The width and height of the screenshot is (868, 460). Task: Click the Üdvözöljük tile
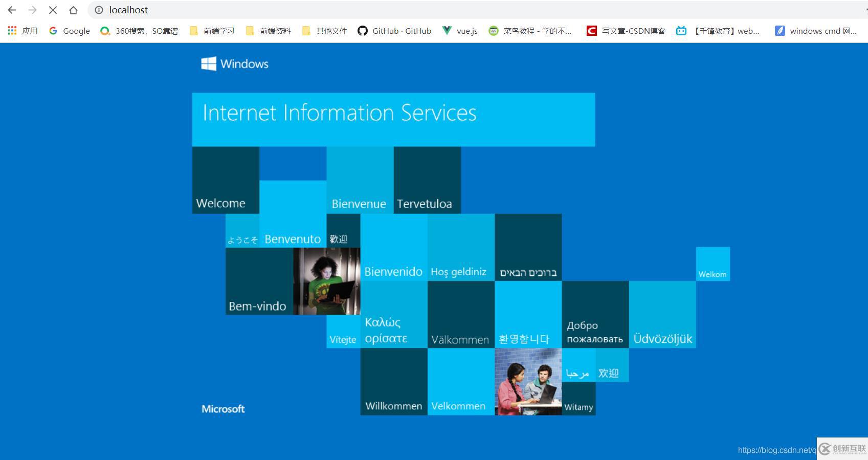click(x=662, y=314)
